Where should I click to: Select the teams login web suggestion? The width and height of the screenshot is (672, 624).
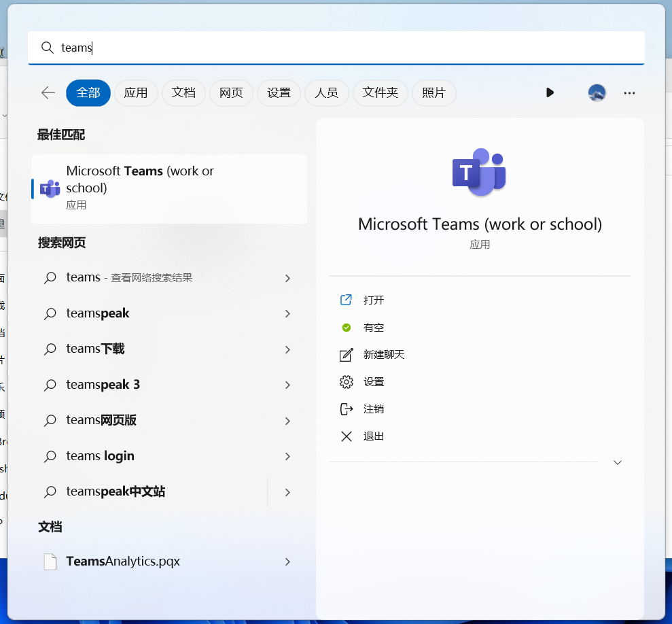[169, 456]
